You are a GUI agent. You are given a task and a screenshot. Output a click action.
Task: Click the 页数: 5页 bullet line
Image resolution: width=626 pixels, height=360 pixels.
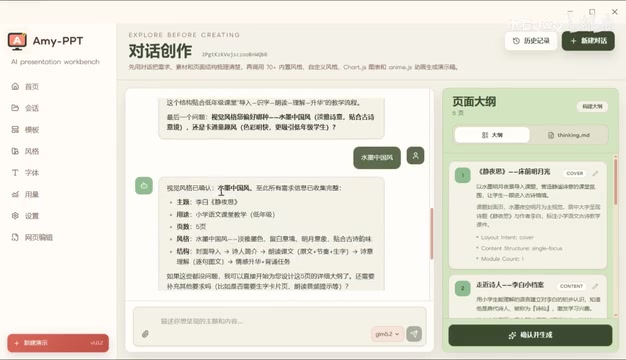coord(191,227)
